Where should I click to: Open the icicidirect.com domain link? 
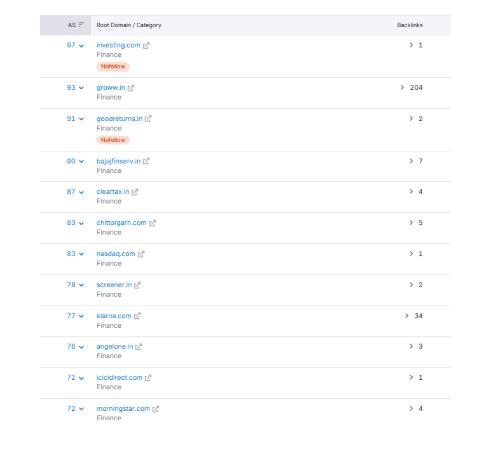(119, 378)
